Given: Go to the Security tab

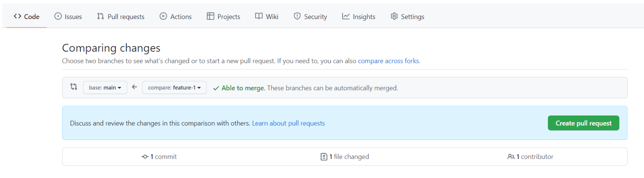Looking at the screenshot, I should [x=311, y=16].
